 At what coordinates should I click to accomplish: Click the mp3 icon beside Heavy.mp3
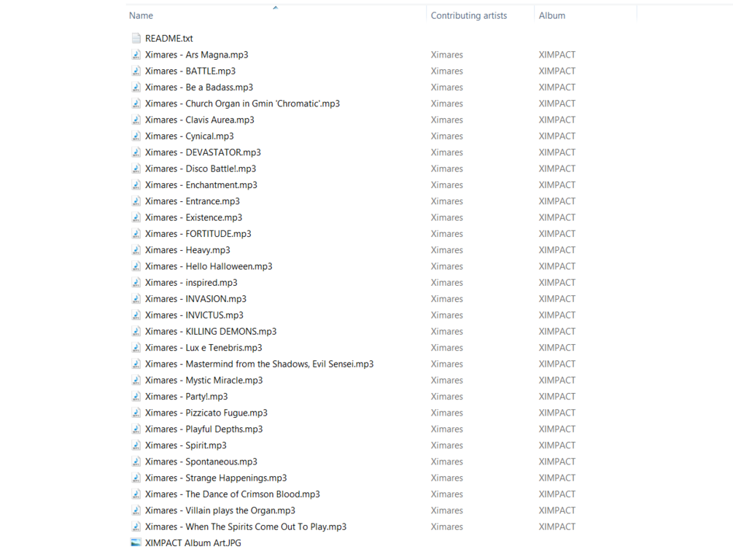click(136, 250)
